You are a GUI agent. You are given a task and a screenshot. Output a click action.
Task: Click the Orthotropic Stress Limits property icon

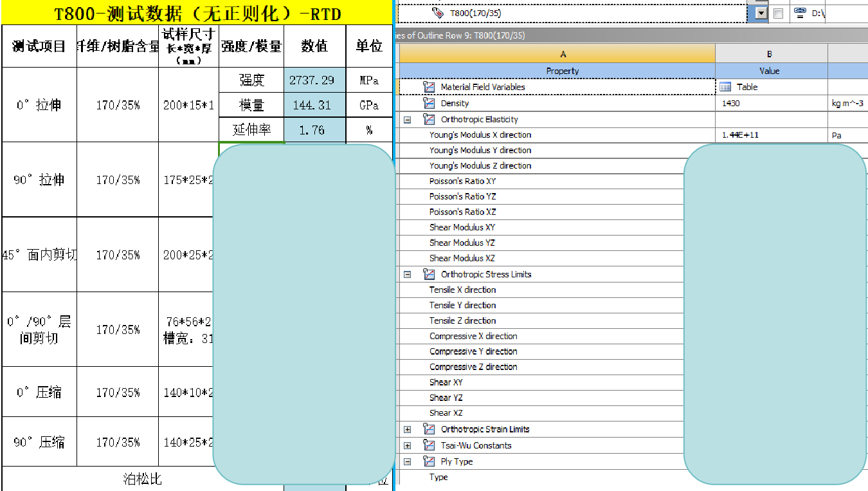tap(429, 274)
